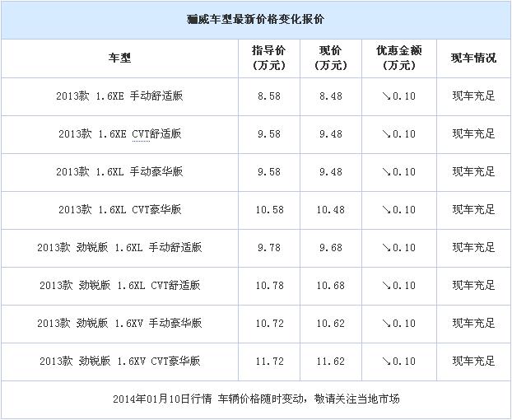Select the 优惠金额(万元) column header
Viewport: 512px width, 420px height.
click(398, 58)
